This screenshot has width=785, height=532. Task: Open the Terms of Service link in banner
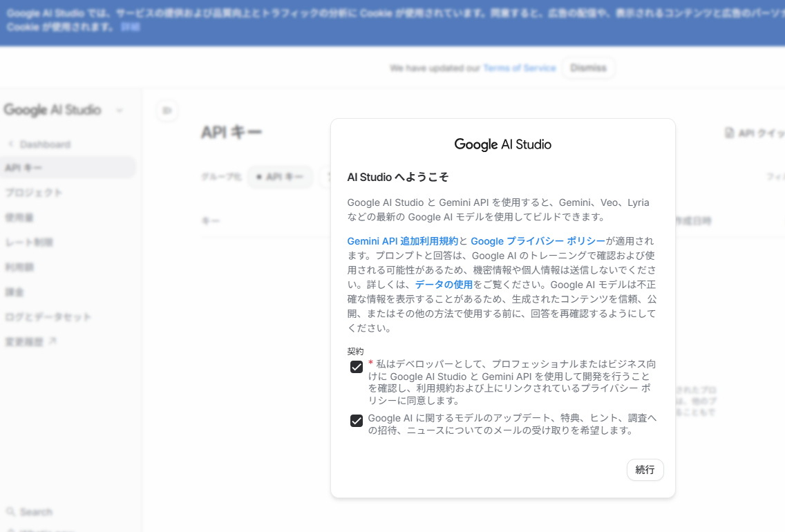coord(519,68)
